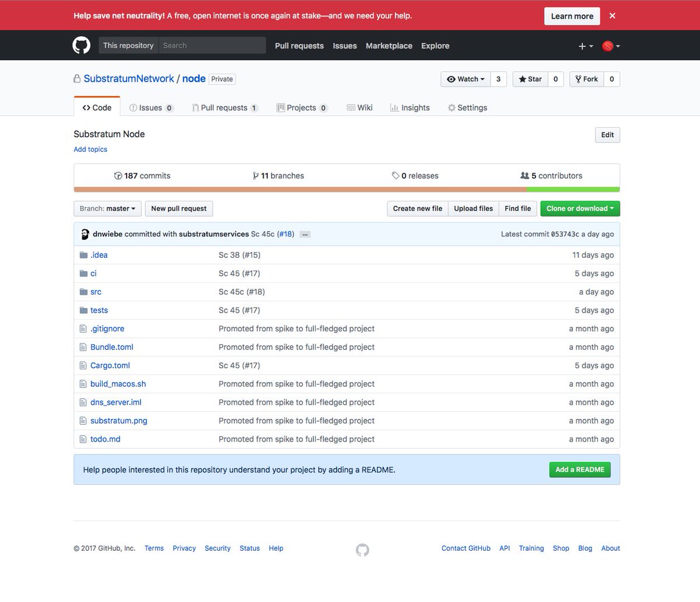The image size is (700, 602).
Task: Open the Terms link in footer
Action: tap(154, 548)
